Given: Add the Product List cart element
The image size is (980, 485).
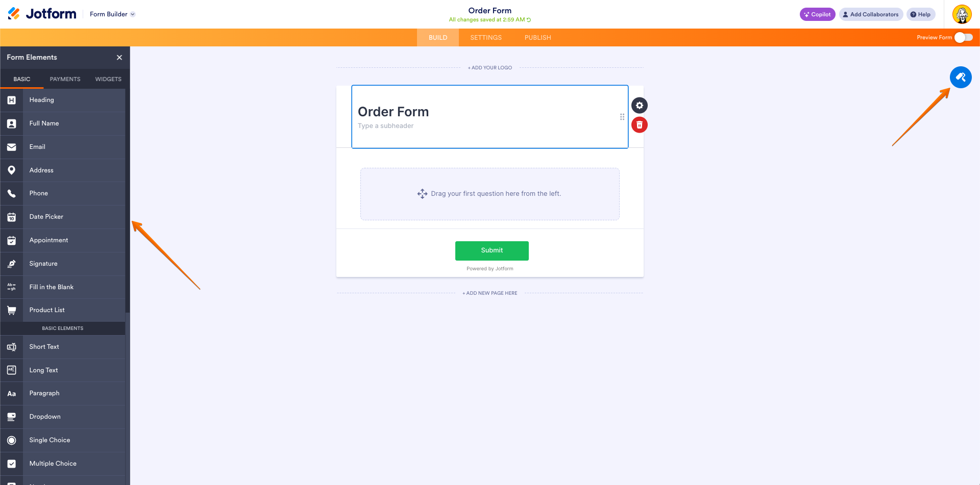Looking at the screenshot, I should pyautogui.click(x=63, y=310).
